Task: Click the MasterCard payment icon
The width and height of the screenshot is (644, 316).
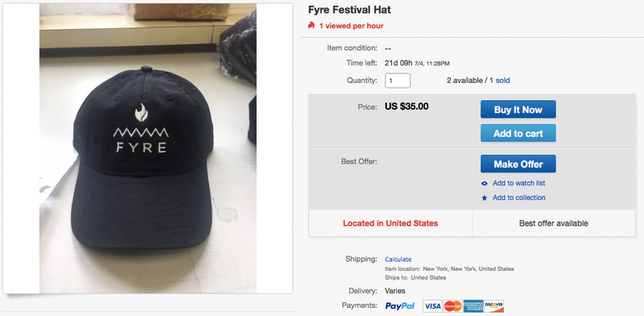Action: point(452,306)
